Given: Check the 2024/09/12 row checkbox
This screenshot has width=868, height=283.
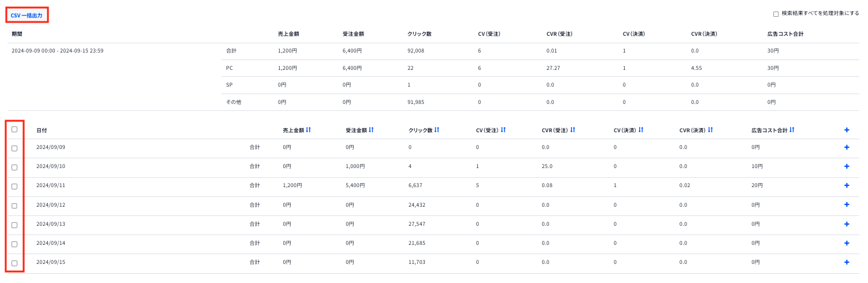Looking at the screenshot, I should tap(14, 206).
